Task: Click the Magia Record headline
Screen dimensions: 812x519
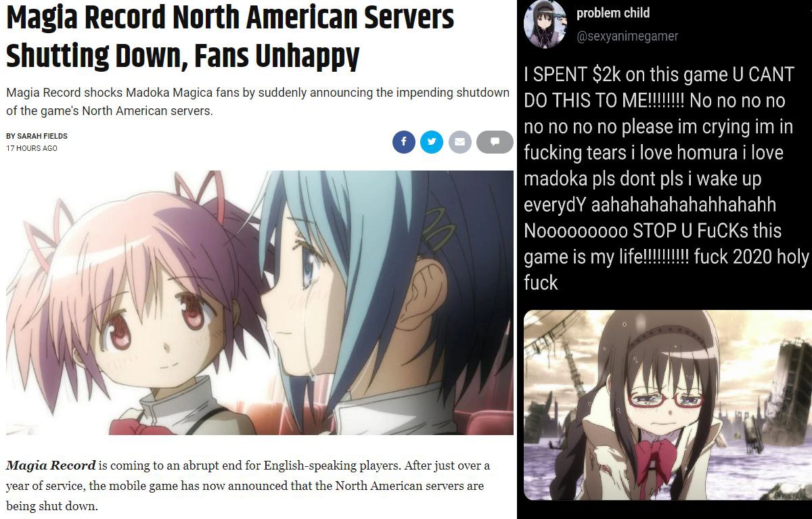Action: (230, 38)
